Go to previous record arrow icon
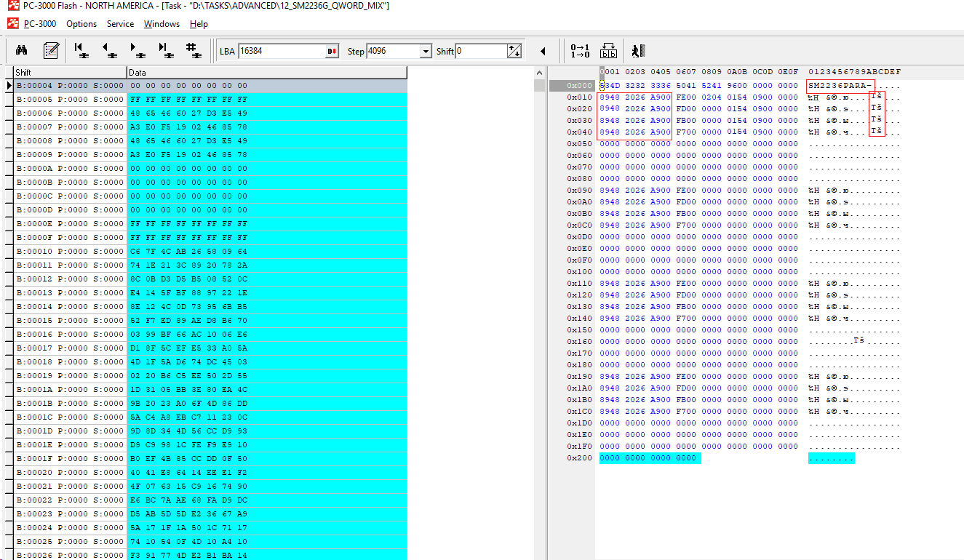This screenshot has height=560, width=964. coord(110,51)
